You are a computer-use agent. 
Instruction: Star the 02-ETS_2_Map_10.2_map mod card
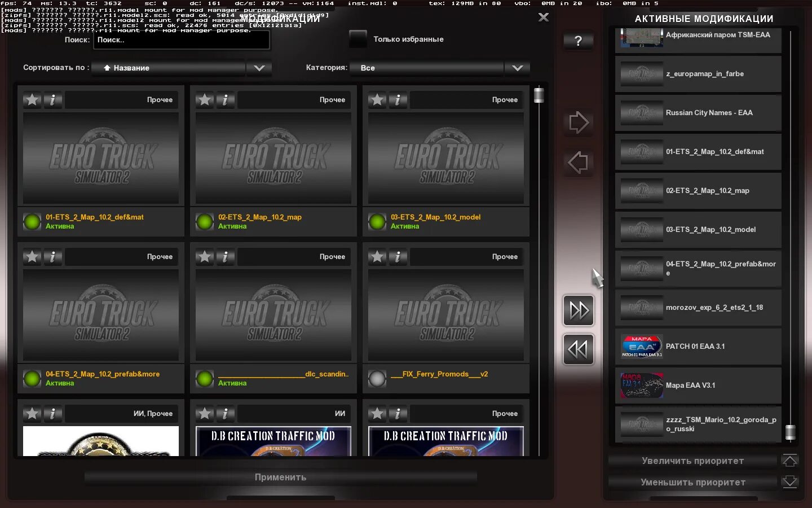point(205,100)
